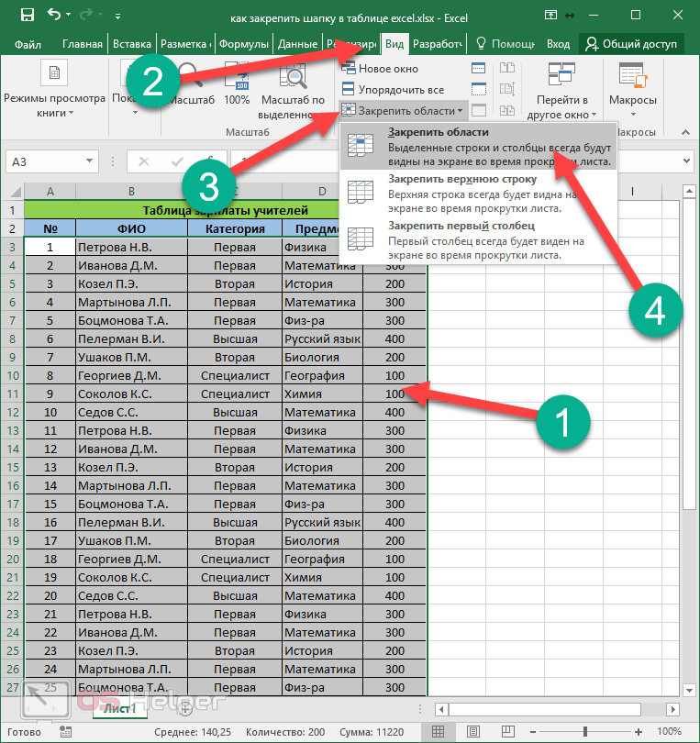The height and width of the screenshot is (743, 700).
Task: Open the Customize Quick Access Toolbar arrow
Action: coord(117,17)
